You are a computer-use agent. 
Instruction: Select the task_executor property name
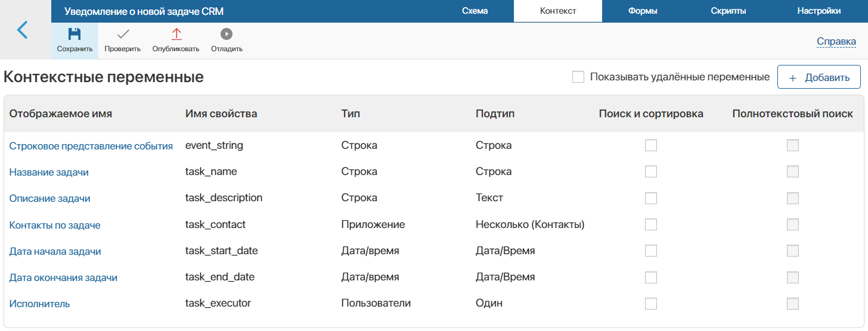tap(218, 303)
